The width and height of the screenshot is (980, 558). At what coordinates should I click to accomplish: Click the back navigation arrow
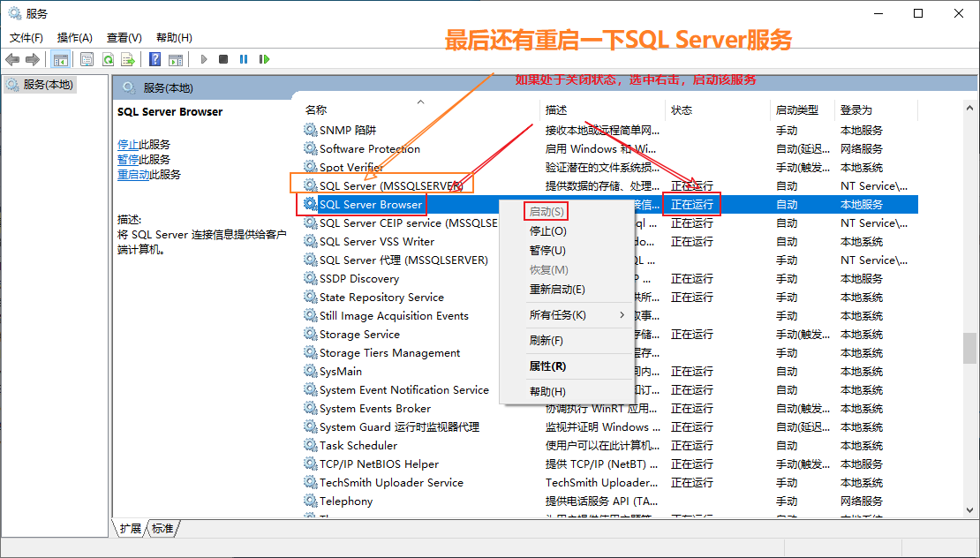11,59
